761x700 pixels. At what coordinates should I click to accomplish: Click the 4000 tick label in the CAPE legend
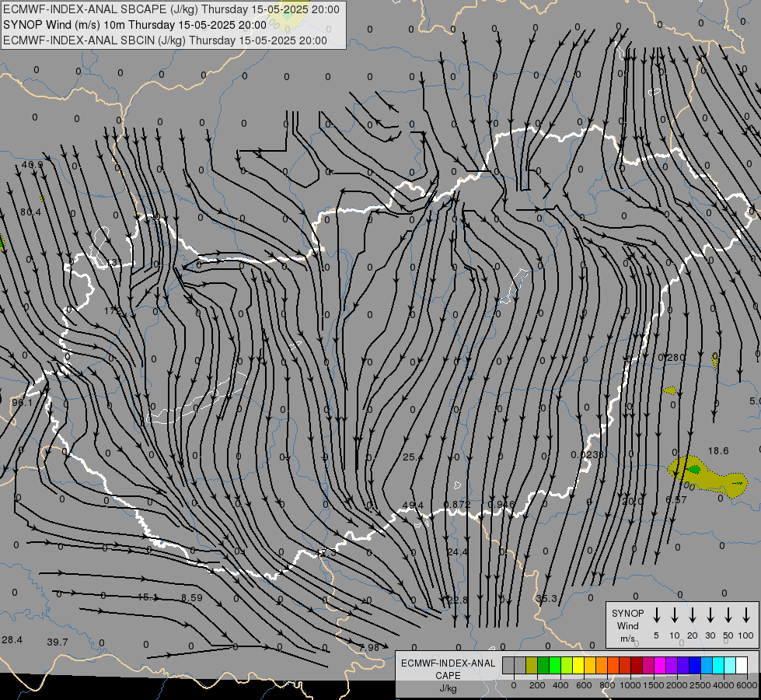[x=724, y=685]
